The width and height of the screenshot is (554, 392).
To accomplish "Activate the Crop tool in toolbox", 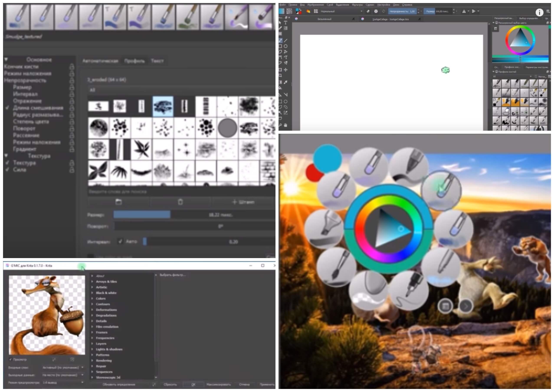I will click(x=280, y=76).
